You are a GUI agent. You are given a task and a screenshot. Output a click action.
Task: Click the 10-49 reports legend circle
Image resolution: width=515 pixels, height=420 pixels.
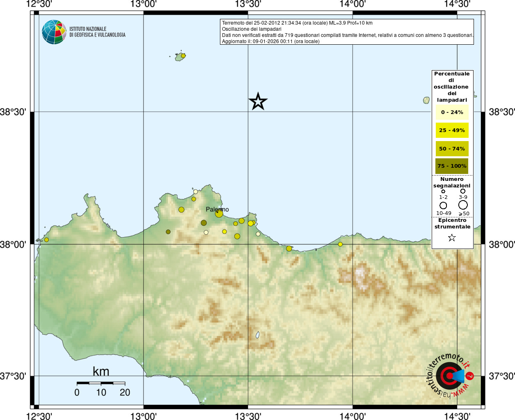coord(443,205)
